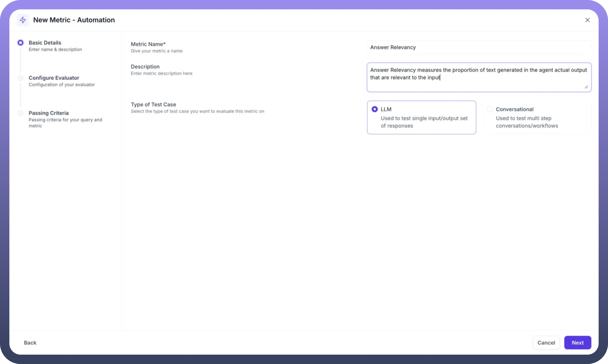The height and width of the screenshot is (364, 608).
Task: Jump to the Passing Criteria step
Action: 49,113
